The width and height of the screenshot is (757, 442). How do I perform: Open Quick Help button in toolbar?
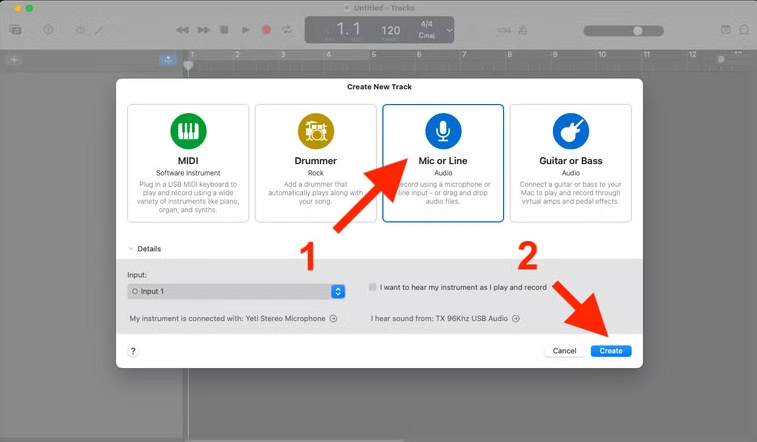pyautogui.click(x=48, y=29)
